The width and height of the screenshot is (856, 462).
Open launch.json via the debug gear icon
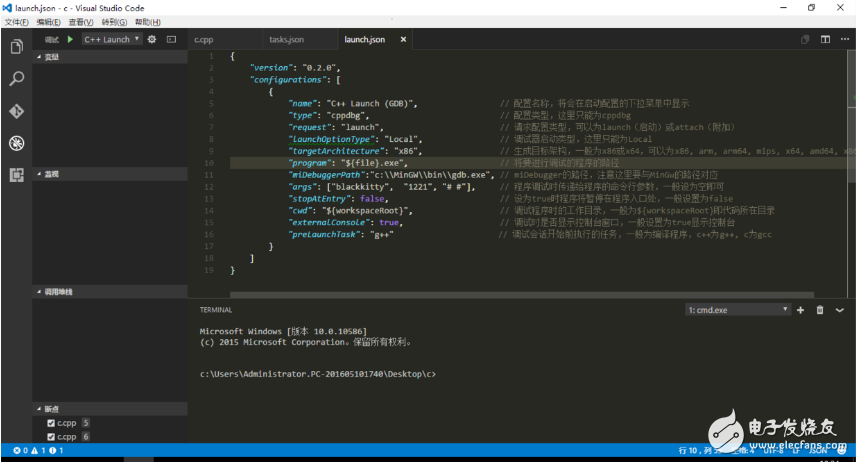(152, 39)
